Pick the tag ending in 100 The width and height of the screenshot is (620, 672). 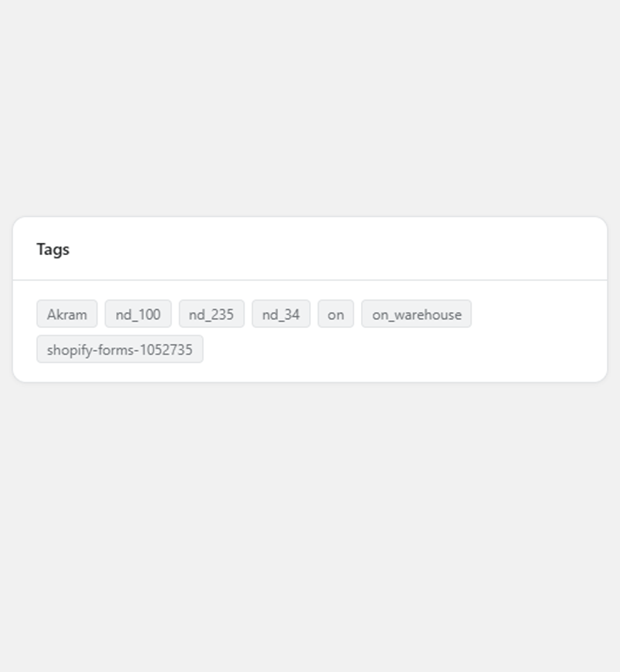click(x=138, y=314)
